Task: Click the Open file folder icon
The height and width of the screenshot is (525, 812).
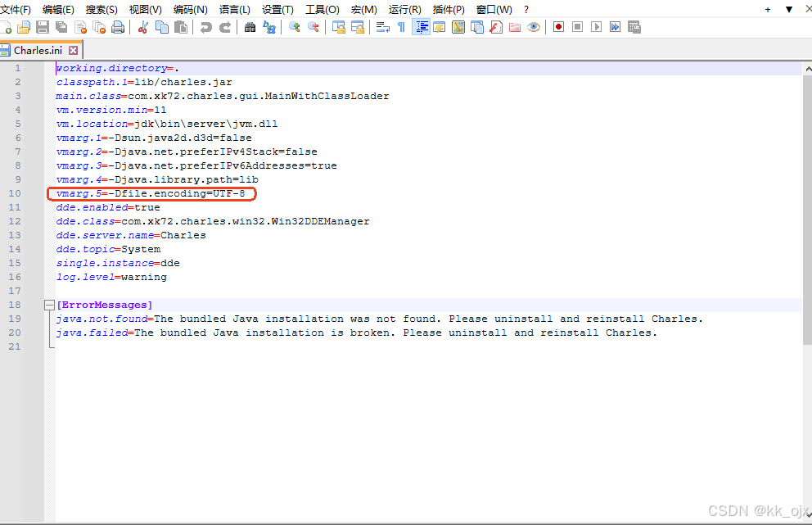Action: (x=24, y=28)
